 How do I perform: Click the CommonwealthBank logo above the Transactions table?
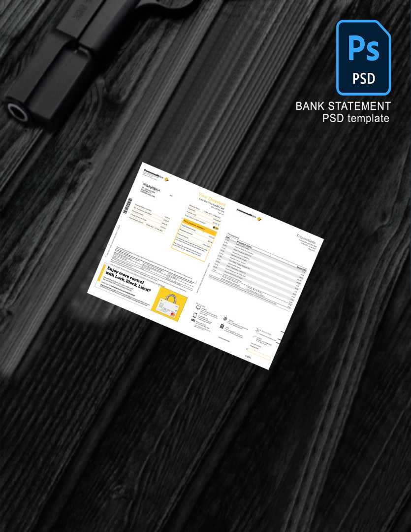[249, 213]
